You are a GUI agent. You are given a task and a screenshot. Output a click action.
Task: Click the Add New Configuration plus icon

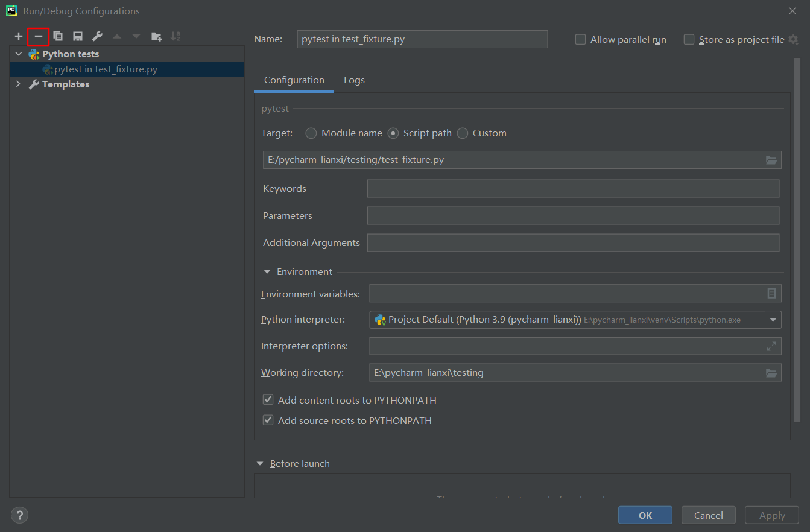[19, 37]
